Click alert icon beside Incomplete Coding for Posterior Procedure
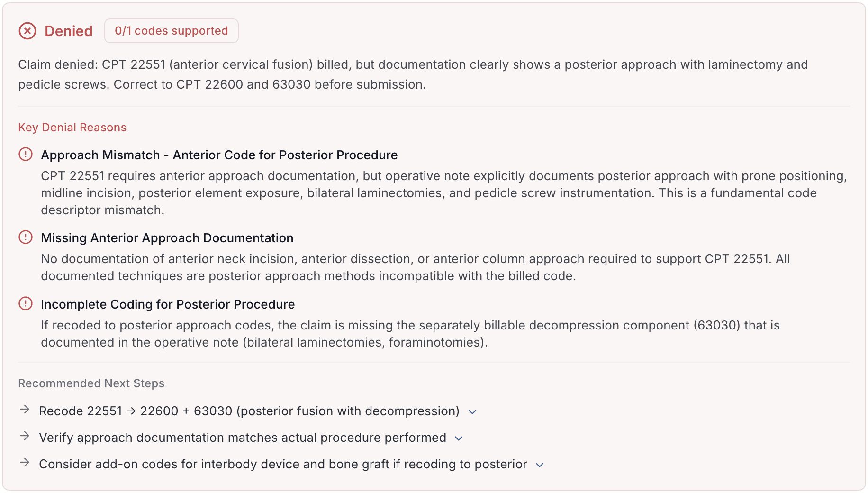 click(26, 303)
